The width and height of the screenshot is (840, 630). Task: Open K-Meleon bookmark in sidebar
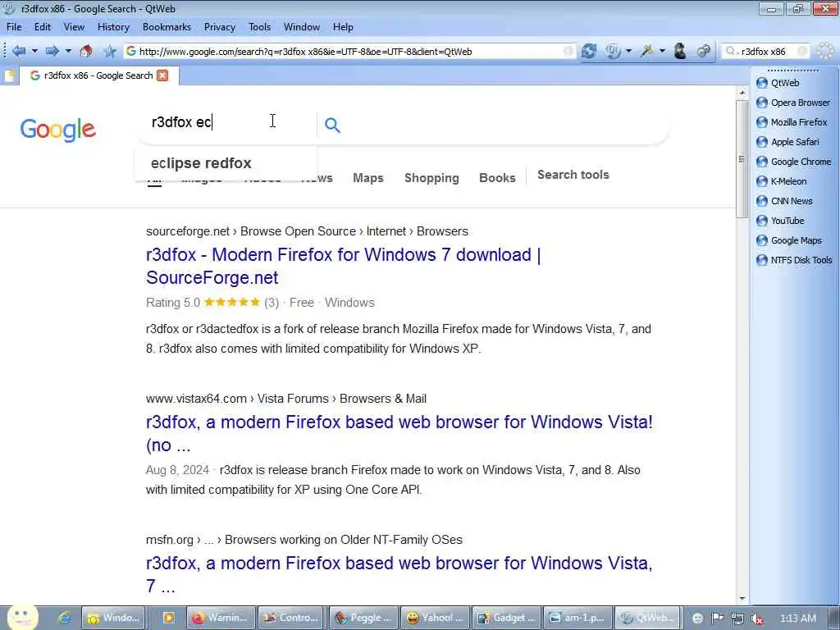coord(781,181)
